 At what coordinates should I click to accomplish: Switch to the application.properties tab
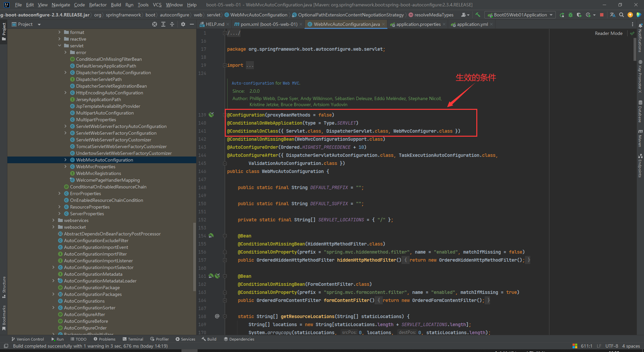click(x=418, y=24)
